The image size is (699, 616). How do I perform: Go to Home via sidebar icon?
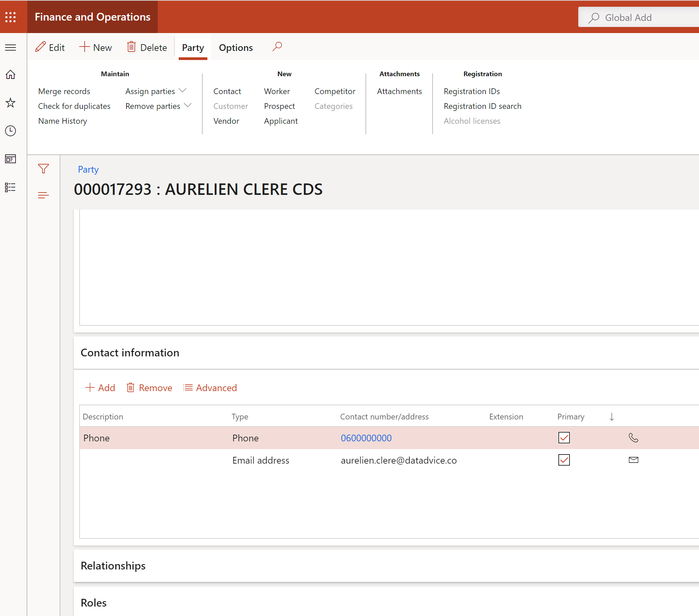coord(10,75)
